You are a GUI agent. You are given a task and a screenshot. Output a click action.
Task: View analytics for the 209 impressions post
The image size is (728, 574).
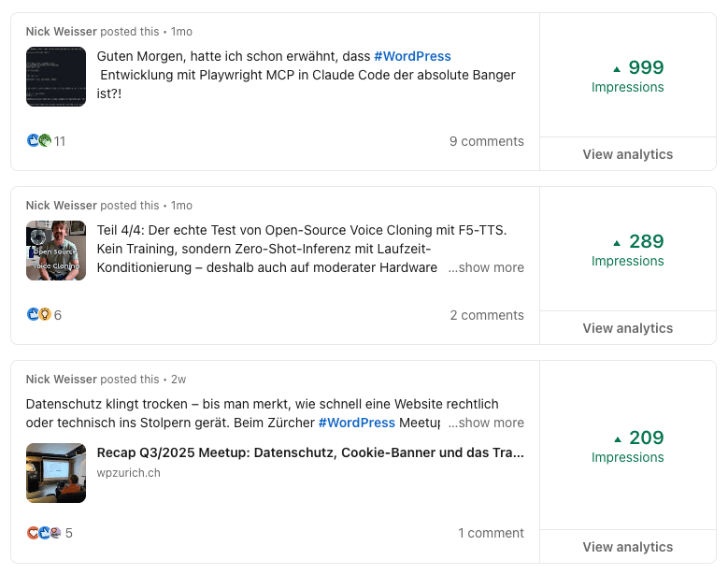628,547
